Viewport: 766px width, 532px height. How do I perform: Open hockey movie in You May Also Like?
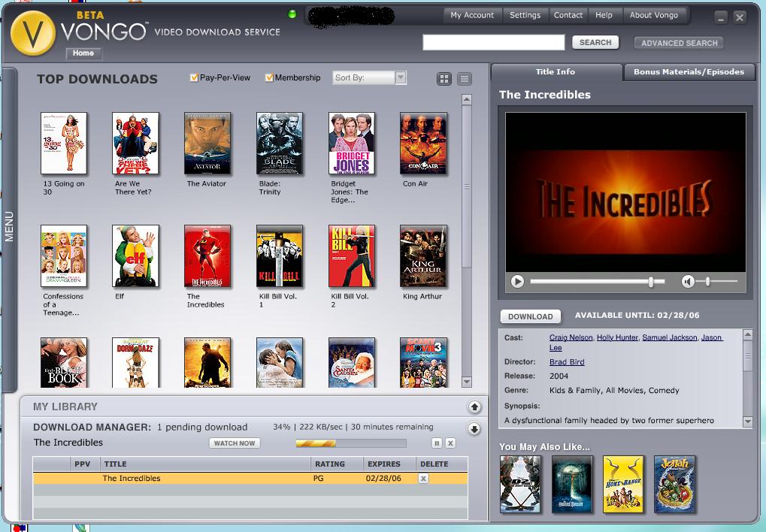click(x=521, y=484)
